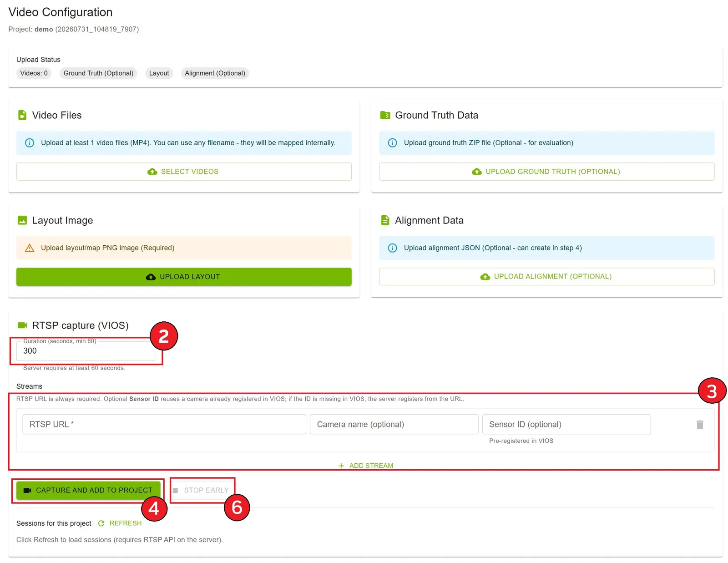This screenshot has width=728, height=563.
Task: Refresh the sessions list
Action: [x=120, y=523]
